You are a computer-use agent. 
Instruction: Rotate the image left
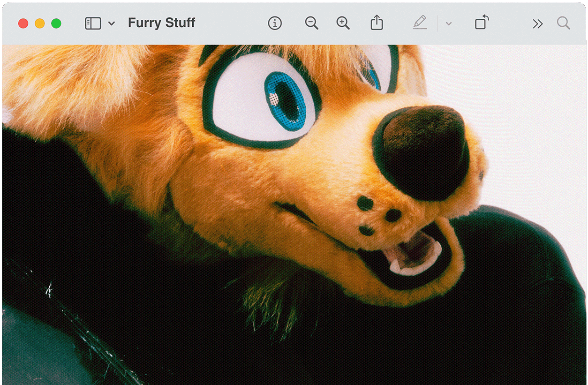tap(482, 22)
